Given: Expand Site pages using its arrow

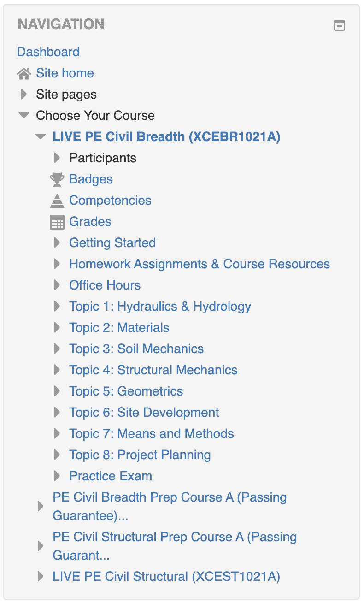Looking at the screenshot, I should (23, 94).
